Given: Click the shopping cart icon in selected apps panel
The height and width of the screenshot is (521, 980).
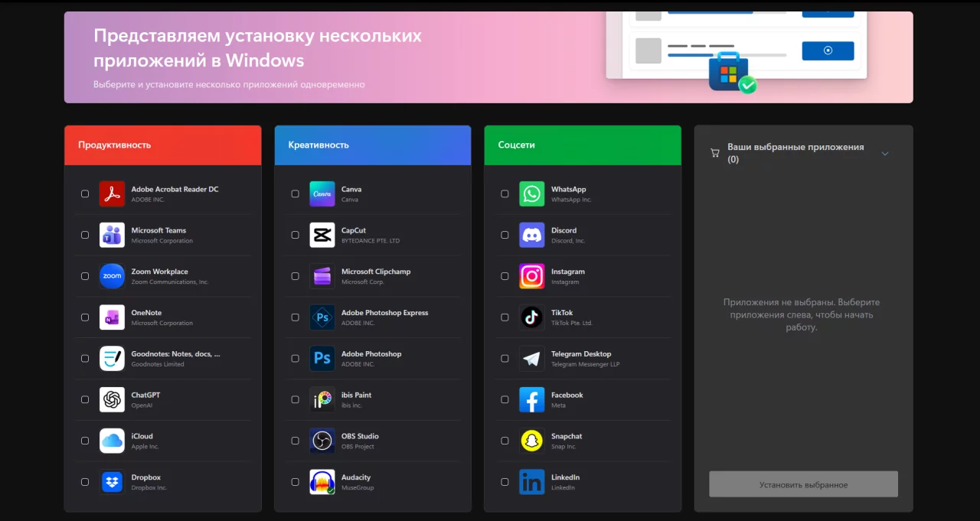Looking at the screenshot, I should 715,153.
